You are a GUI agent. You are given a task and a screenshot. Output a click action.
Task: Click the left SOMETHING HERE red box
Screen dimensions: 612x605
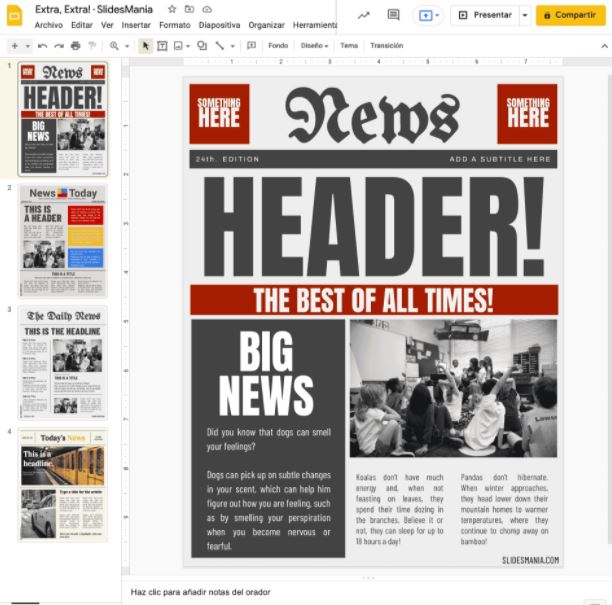[219, 114]
